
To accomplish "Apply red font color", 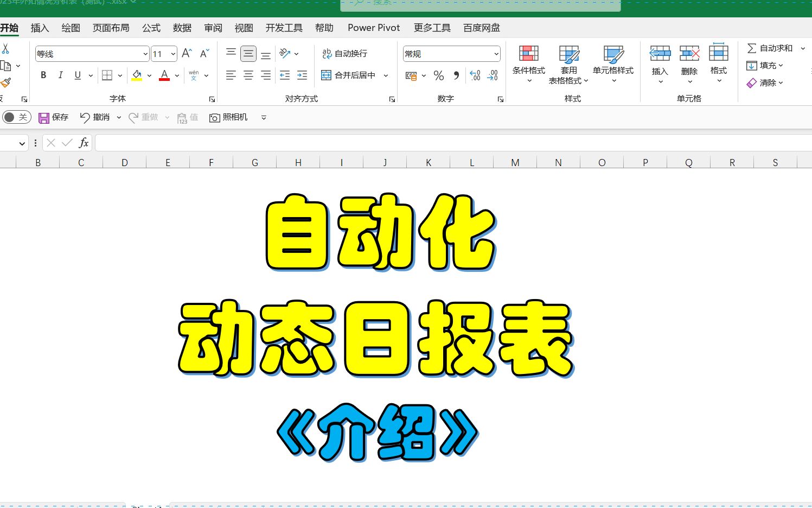I will pyautogui.click(x=164, y=75).
